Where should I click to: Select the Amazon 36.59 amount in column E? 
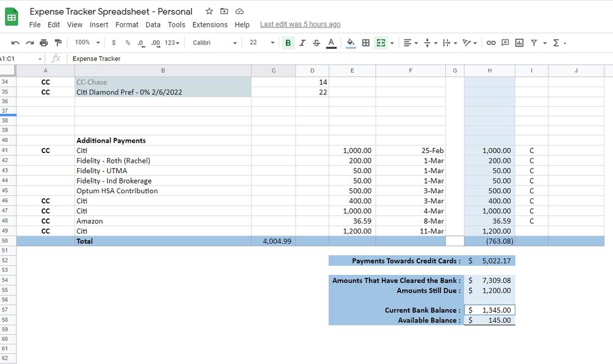(352, 221)
